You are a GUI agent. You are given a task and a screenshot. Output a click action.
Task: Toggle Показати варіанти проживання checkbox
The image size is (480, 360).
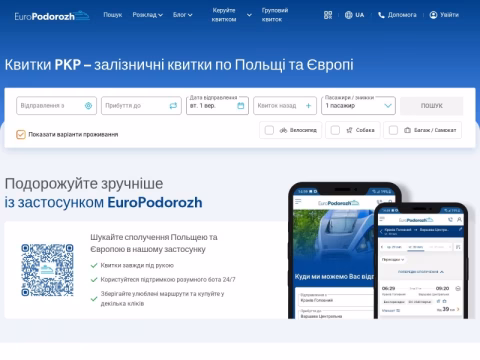[21, 134]
